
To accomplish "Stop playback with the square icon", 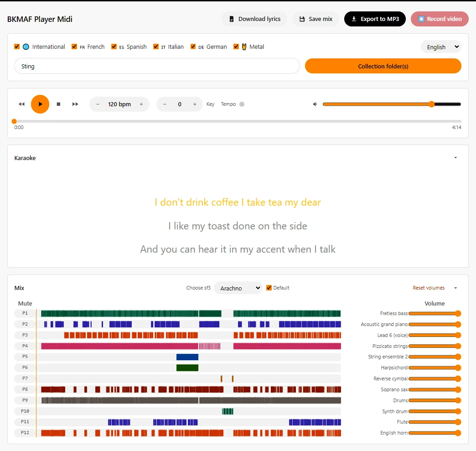I will click(x=59, y=104).
